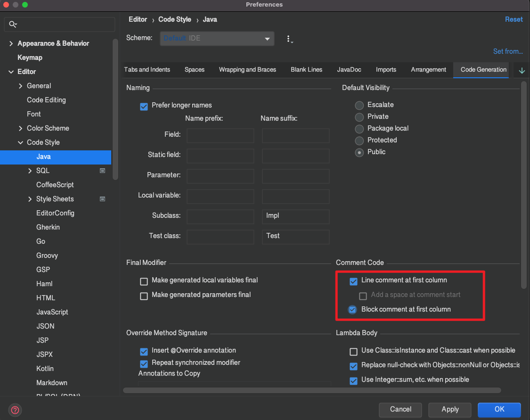
Task: Toggle Block comment at first column
Action: click(x=352, y=309)
